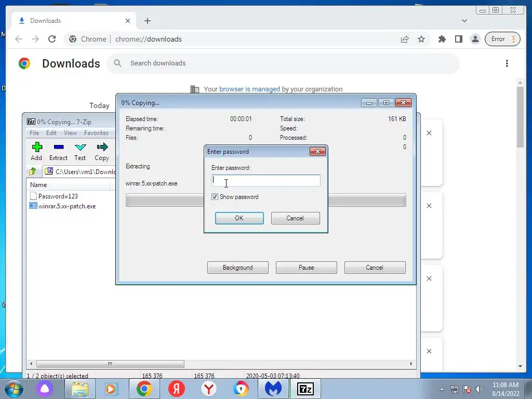Open the Downloads page three-dot menu
This screenshot has height=399, width=532.
507,63
